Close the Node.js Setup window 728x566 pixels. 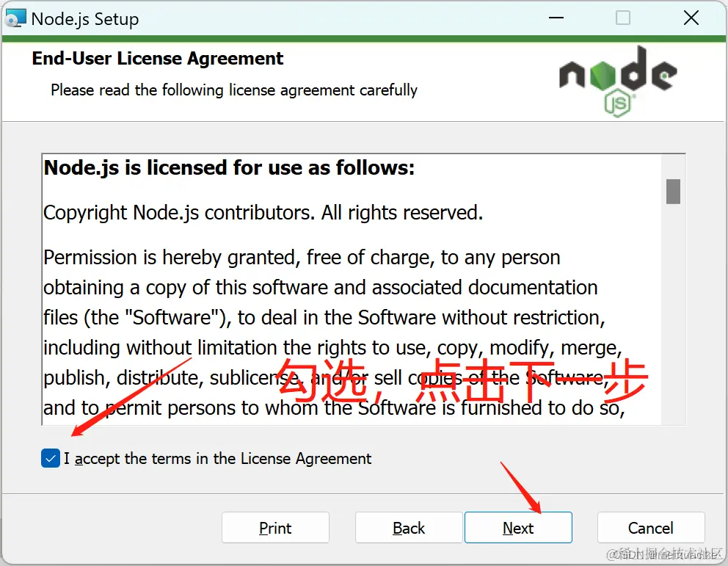[691, 18]
